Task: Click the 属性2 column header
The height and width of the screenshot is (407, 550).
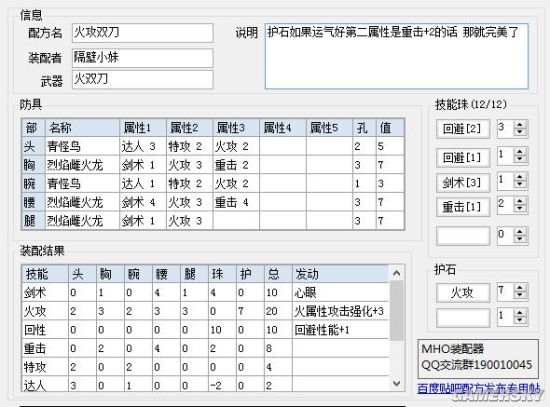Action: (x=189, y=128)
